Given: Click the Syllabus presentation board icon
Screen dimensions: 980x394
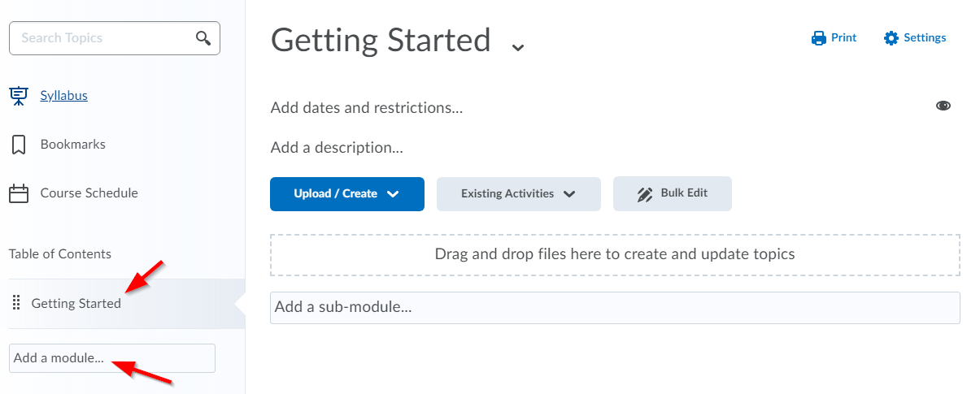Looking at the screenshot, I should click(18, 96).
